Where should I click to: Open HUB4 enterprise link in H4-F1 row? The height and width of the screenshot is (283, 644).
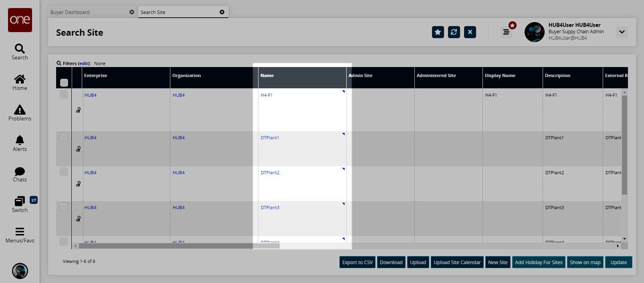click(x=91, y=95)
